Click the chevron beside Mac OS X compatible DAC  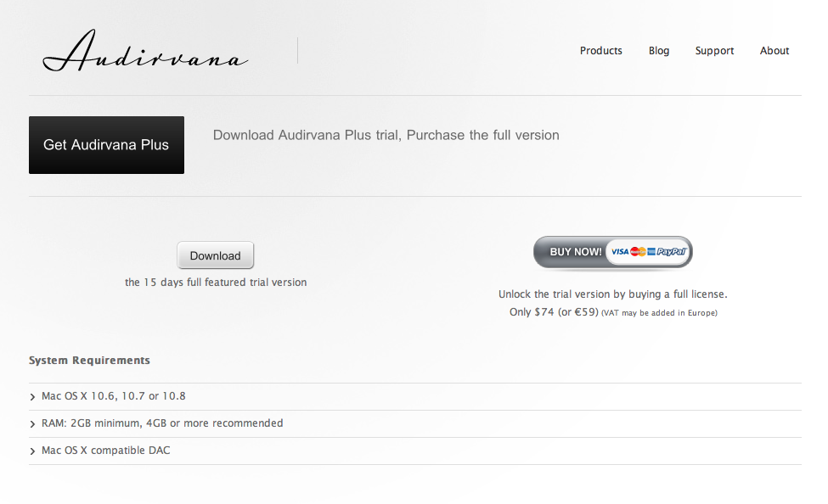tap(33, 451)
